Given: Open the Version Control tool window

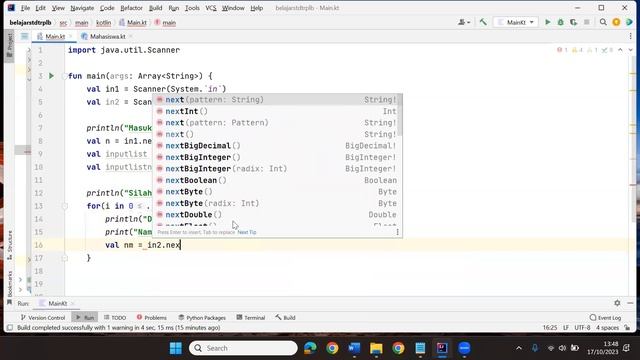Looking at the screenshot, I should pyautogui.click(x=42, y=317).
